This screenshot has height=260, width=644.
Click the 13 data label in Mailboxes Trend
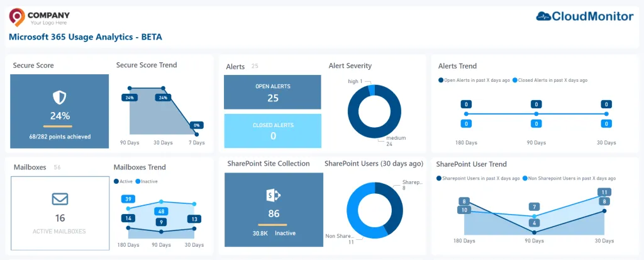[194, 219]
